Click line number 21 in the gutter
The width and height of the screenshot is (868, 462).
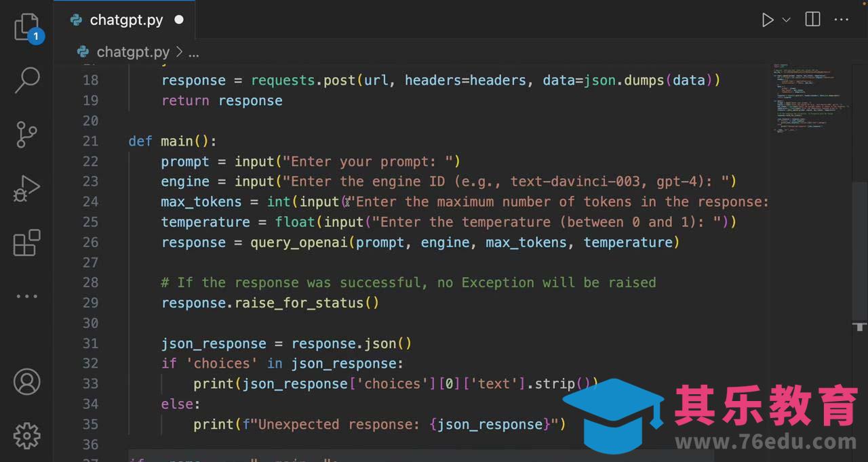point(90,141)
